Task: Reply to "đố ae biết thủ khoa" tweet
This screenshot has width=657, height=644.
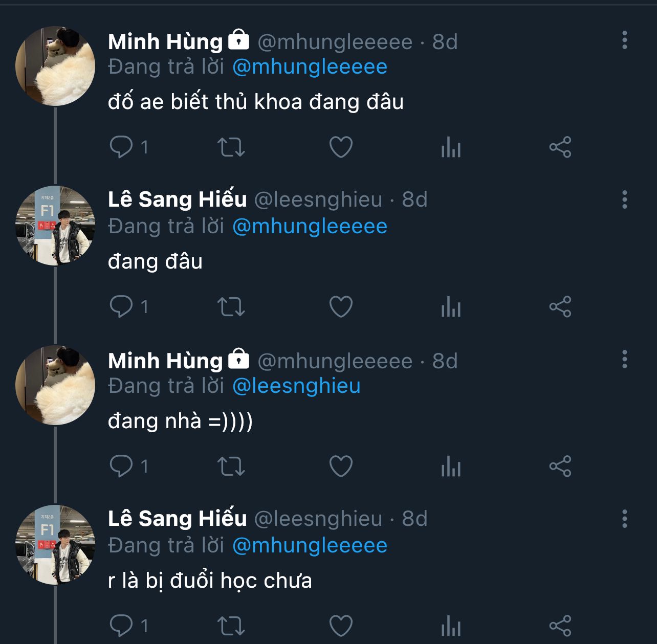Action: pyautogui.click(x=121, y=147)
